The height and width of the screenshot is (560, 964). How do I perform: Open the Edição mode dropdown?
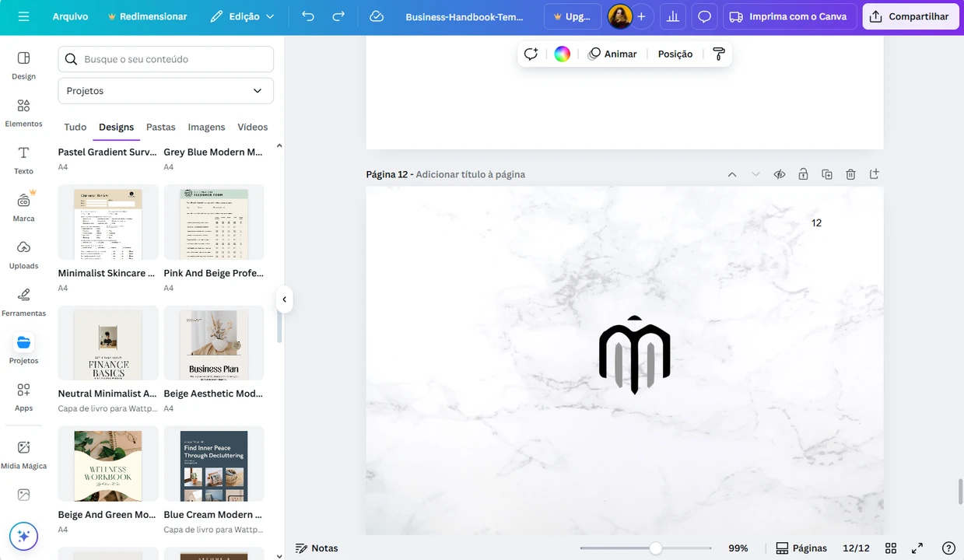coord(243,16)
